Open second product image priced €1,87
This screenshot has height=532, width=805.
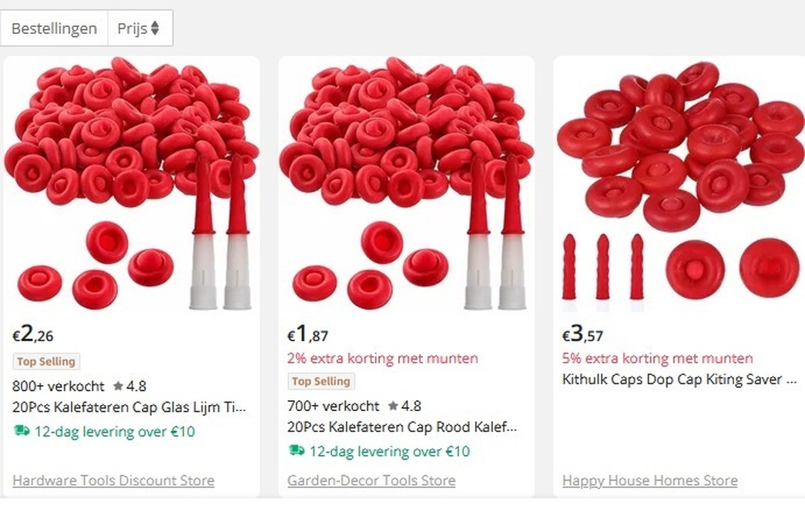click(x=407, y=184)
